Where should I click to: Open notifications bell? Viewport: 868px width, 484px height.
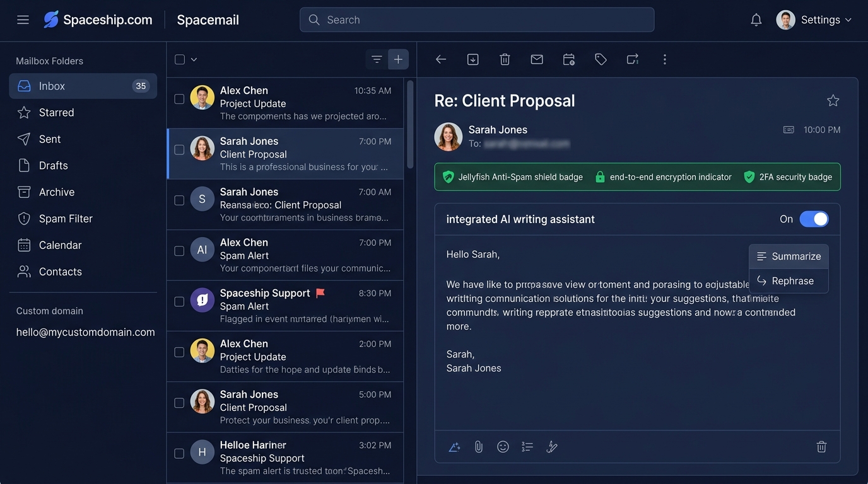[x=756, y=20]
